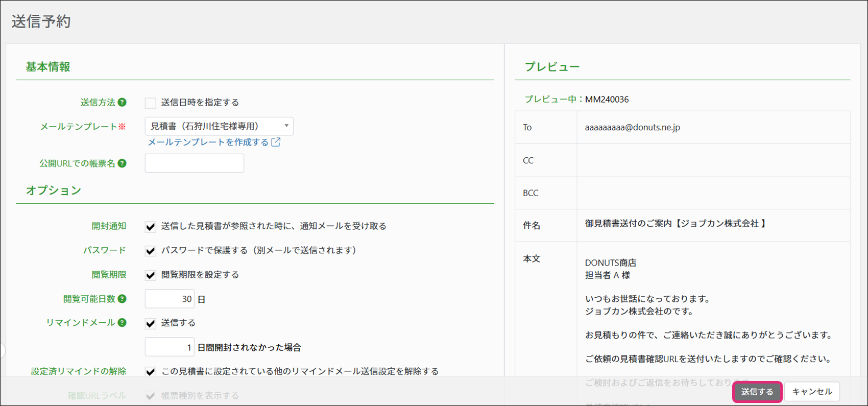Click the キャンセル button

pyautogui.click(x=812, y=392)
